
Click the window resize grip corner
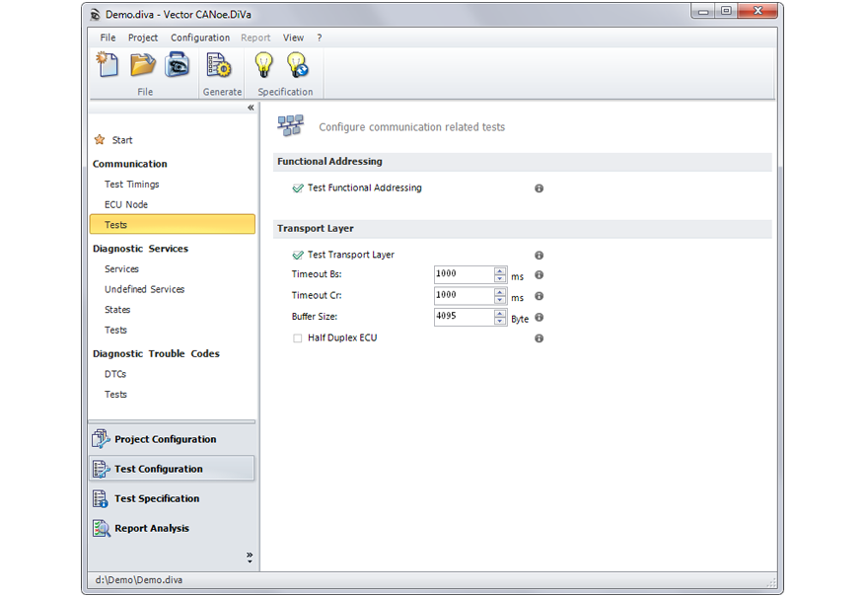(771, 582)
